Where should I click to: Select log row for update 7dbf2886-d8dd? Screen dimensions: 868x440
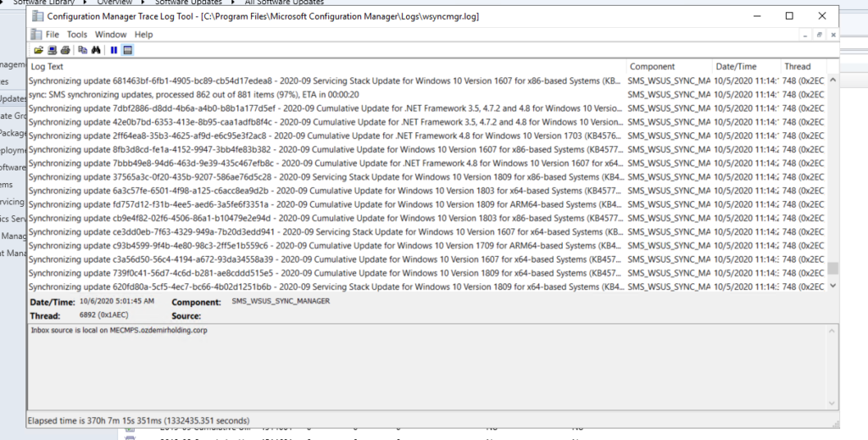click(x=427, y=109)
